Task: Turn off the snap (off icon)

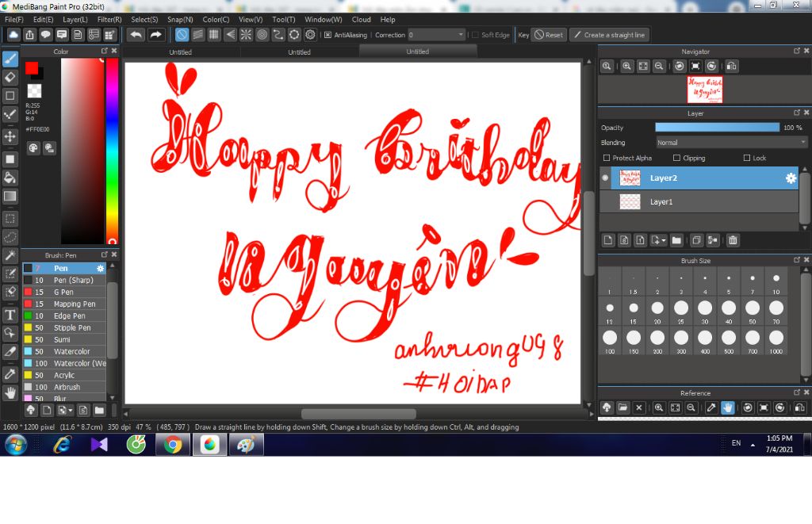Action: pyautogui.click(x=182, y=35)
